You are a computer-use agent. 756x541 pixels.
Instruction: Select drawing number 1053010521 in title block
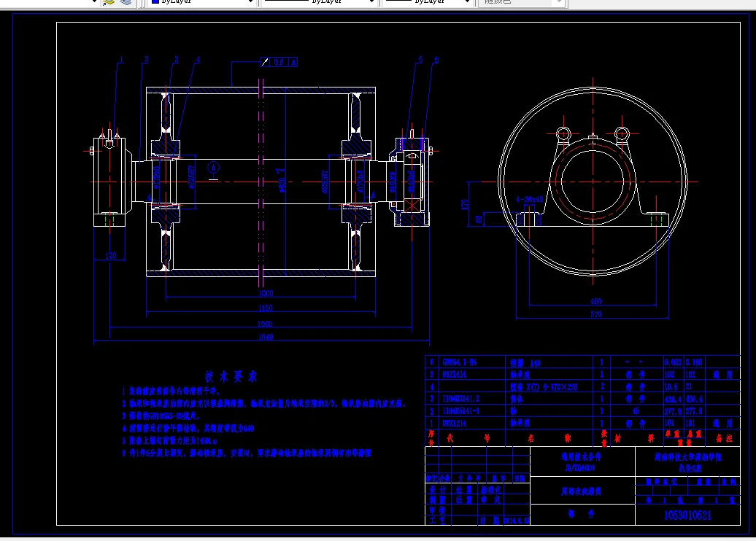pos(687,515)
